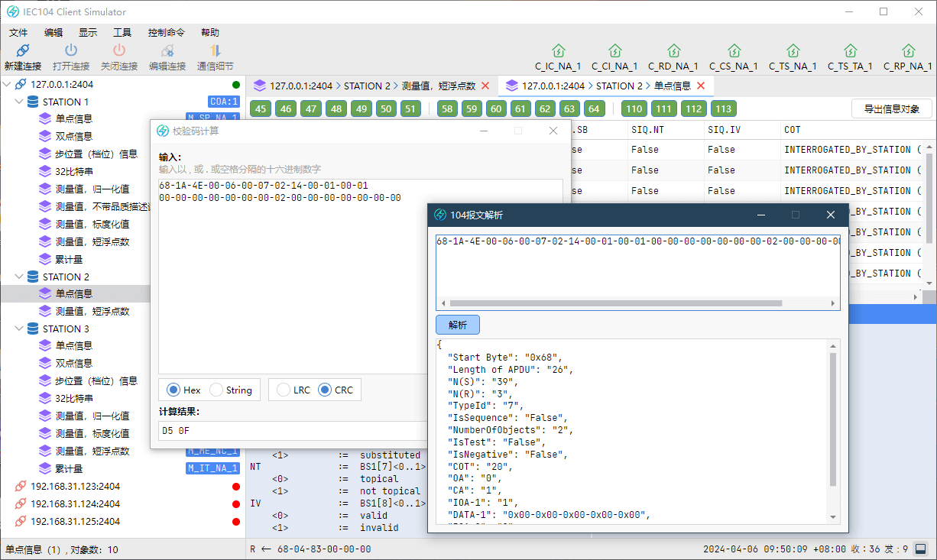The width and height of the screenshot is (937, 560).
Task: Collapse the 127.0.0.1:2404 connection node
Action: coord(7,84)
